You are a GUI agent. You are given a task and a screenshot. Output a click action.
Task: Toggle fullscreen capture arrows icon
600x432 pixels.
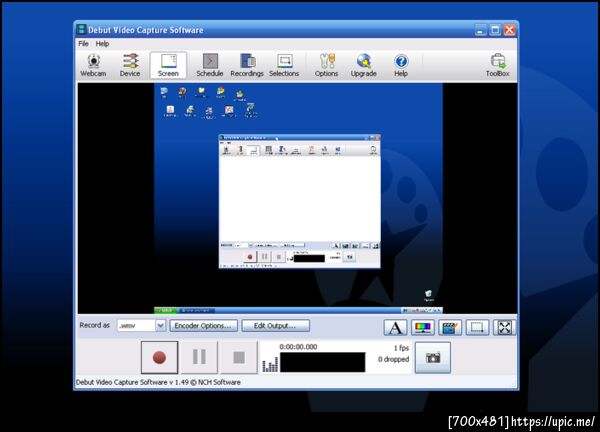[504, 328]
